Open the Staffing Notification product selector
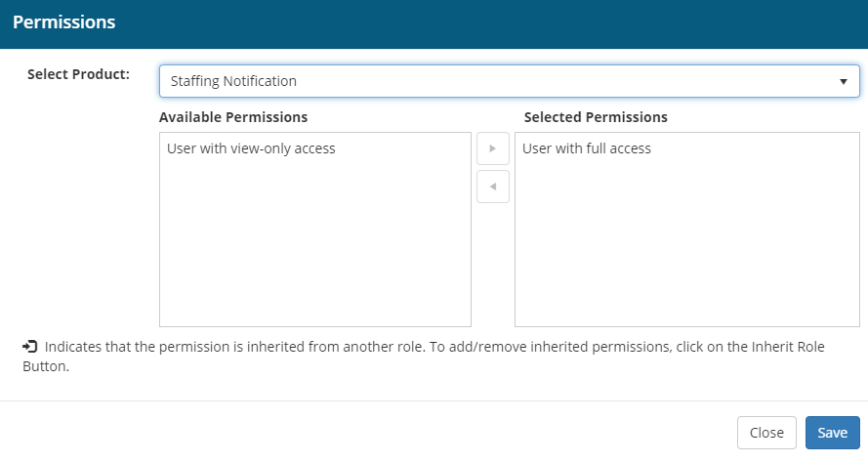Screen dimensions: 868x463 point(508,81)
